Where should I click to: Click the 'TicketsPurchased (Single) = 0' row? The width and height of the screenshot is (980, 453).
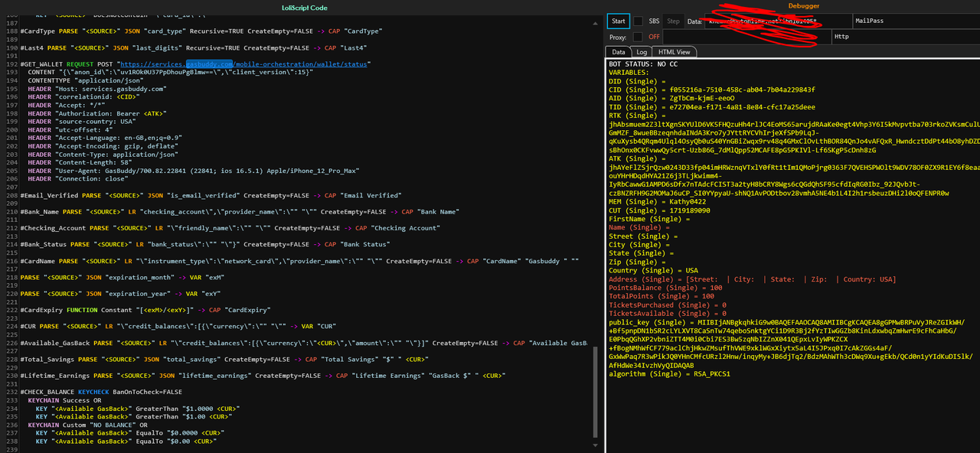tap(668, 305)
